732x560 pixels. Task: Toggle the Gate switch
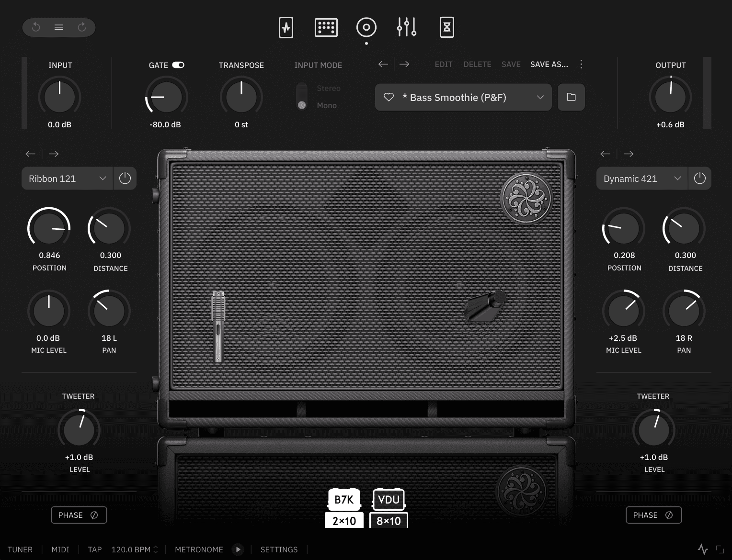[178, 65]
